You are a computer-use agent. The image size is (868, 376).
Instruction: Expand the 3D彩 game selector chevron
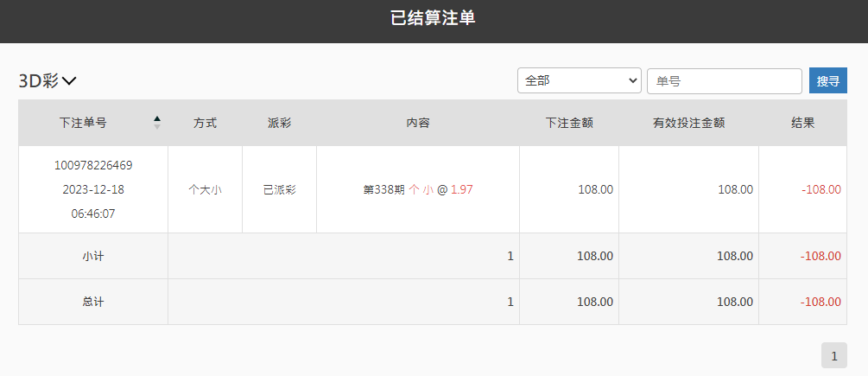pos(69,81)
